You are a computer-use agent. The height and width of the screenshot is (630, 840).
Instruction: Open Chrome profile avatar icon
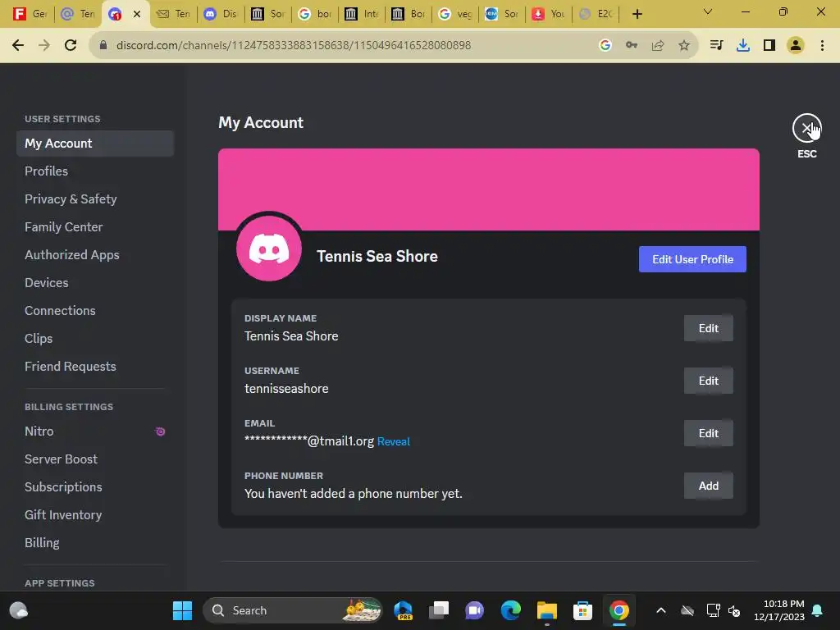pyautogui.click(x=796, y=45)
